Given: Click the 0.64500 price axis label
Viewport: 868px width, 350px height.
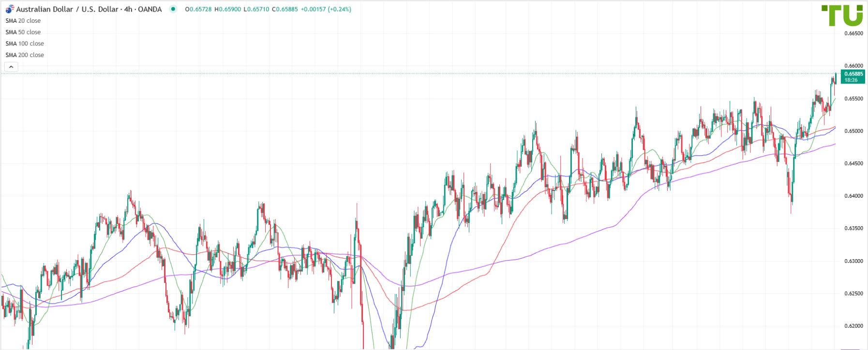Looking at the screenshot, I should 853,163.
